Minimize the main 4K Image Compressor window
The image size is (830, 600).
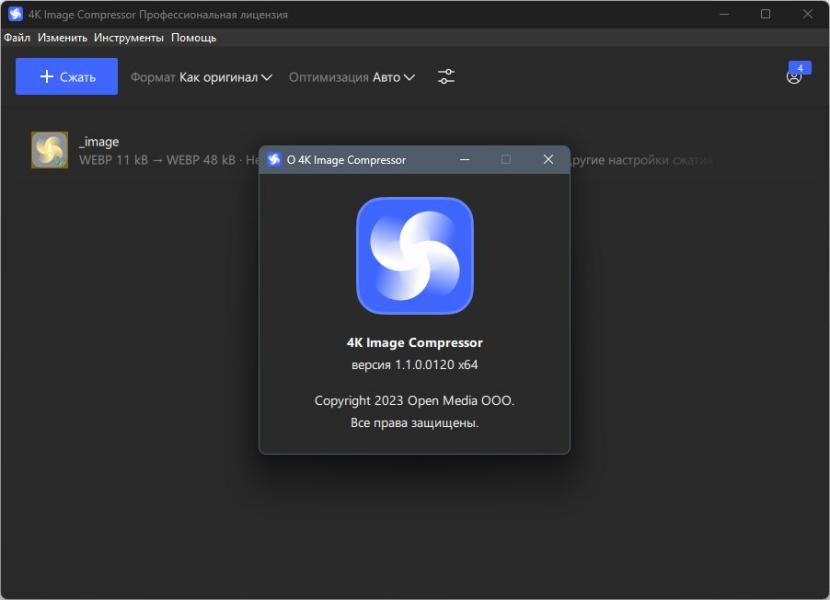[724, 14]
